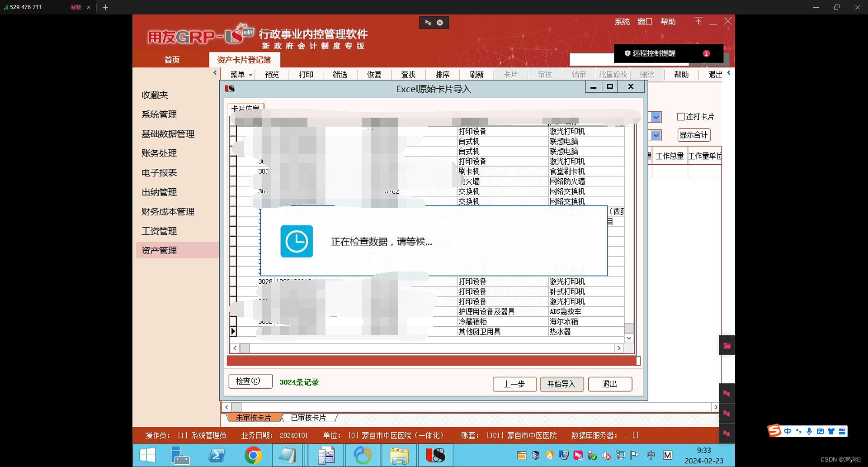The image size is (868, 467).
Task: Select 账务处理 in the sidebar
Action: coord(159,153)
